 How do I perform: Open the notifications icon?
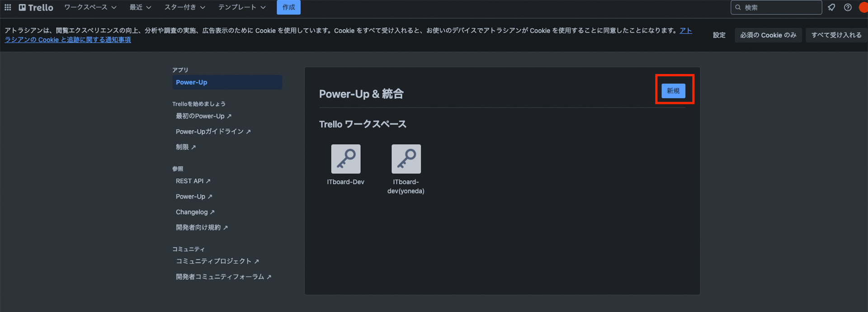coord(831,7)
